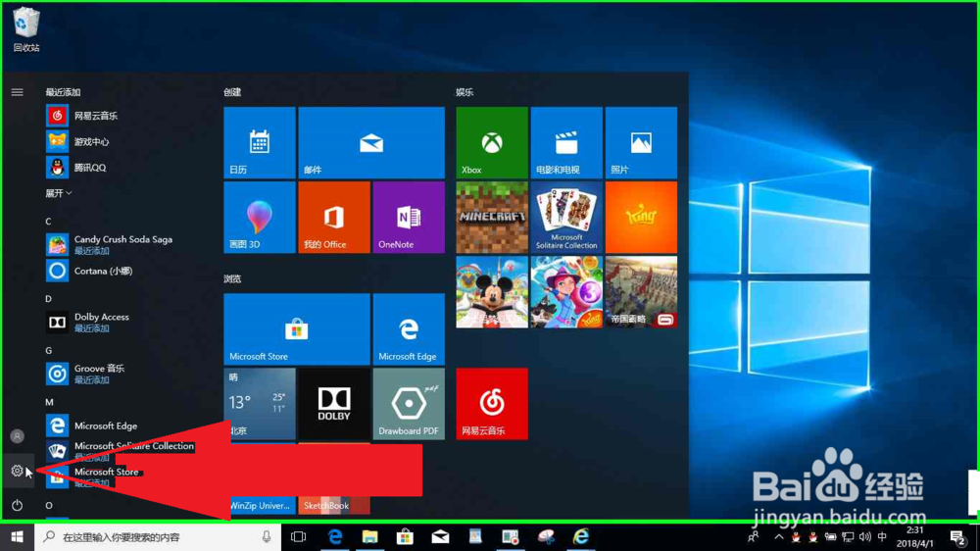The image size is (980, 551).
Task: Expand the 展开 recently added list
Action: click(x=58, y=193)
